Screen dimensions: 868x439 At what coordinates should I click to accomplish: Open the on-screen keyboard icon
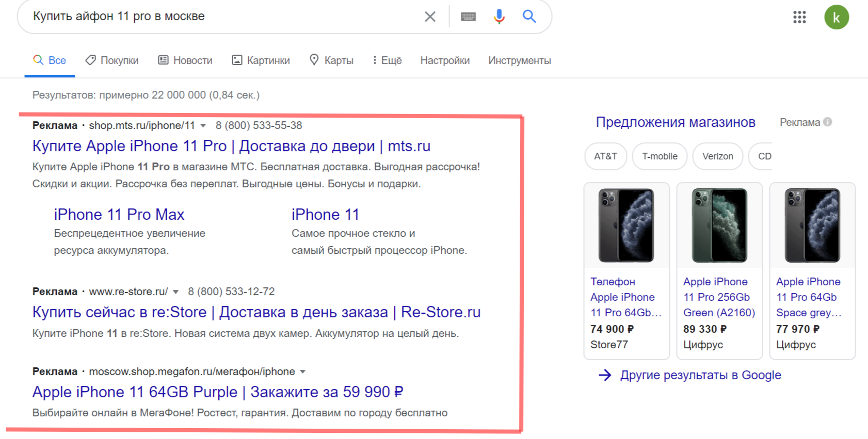coord(469,17)
